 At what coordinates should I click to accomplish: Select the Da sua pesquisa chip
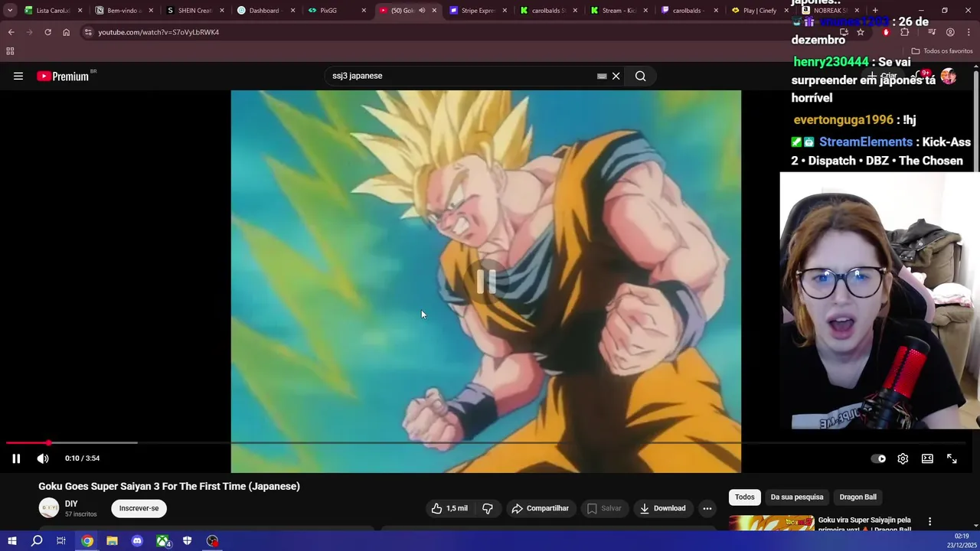click(797, 497)
